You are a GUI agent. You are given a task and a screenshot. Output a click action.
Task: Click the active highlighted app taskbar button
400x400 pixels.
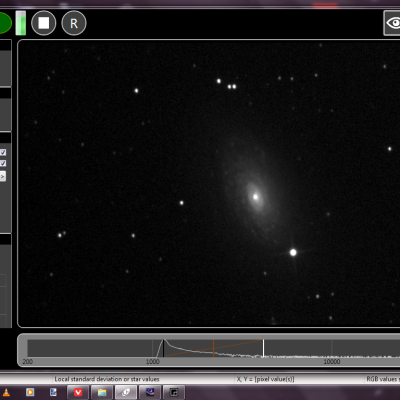pyautogui.click(x=126, y=392)
